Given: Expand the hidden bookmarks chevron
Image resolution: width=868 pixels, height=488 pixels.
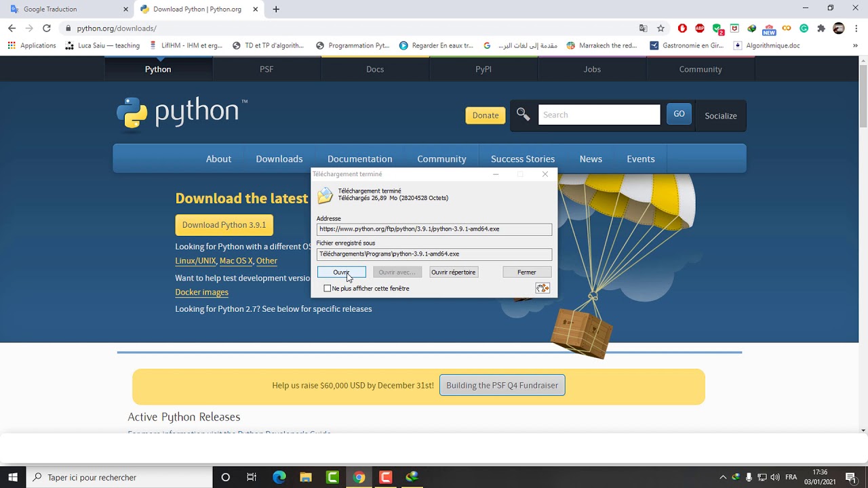Looking at the screenshot, I should point(855,45).
